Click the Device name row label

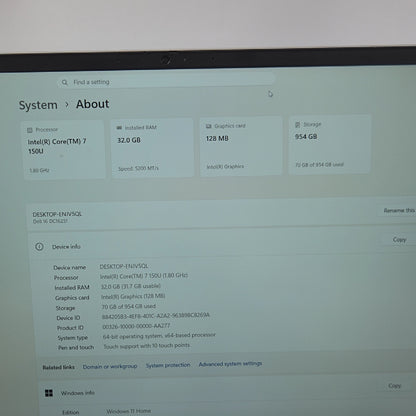[70, 267]
